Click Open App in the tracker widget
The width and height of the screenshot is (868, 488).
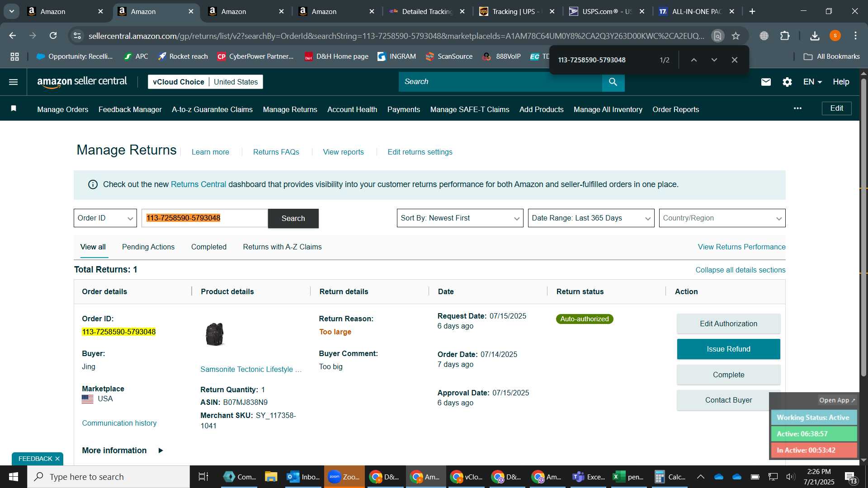coord(837,400)
